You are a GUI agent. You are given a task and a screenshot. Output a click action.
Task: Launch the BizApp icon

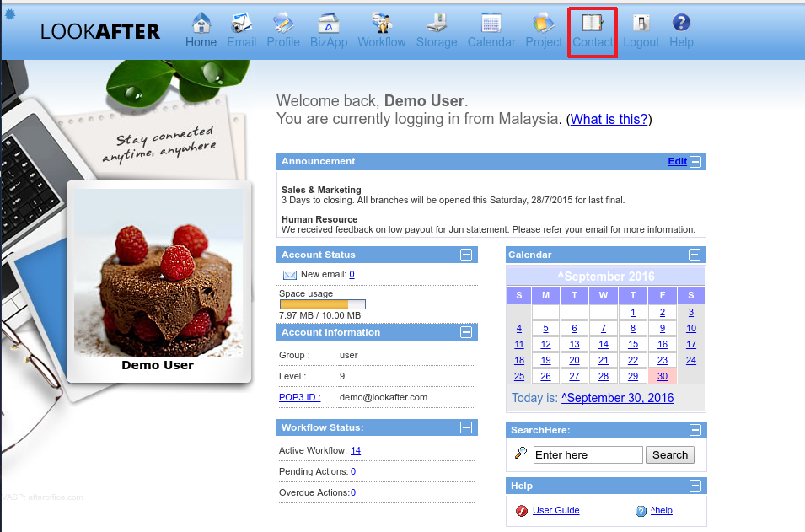328,24
